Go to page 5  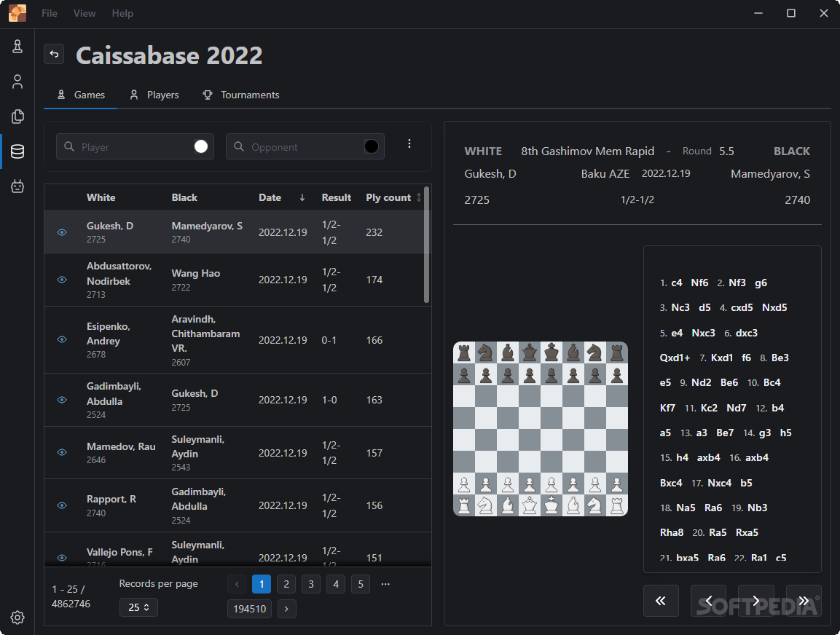tap(361, 584)
